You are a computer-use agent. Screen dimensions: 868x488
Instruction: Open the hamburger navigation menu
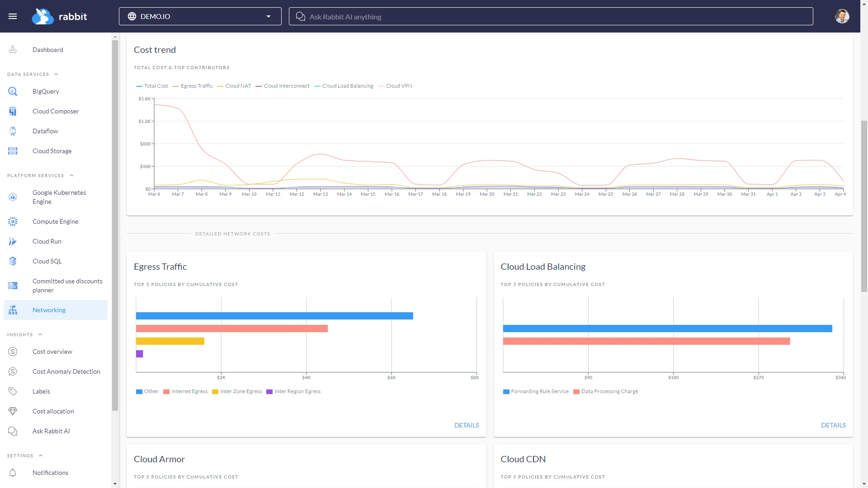[x=13, y=16]
